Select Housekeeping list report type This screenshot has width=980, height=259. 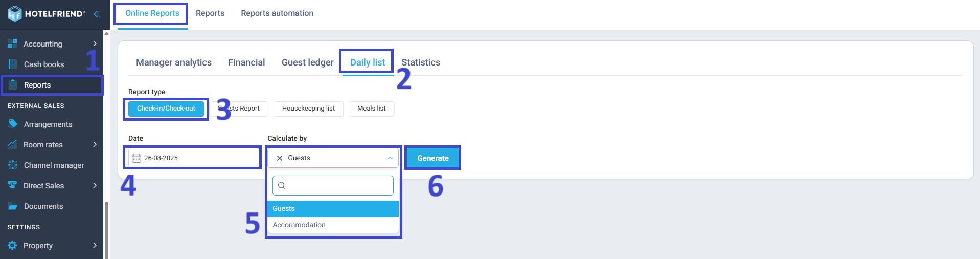tap(308, 109)
